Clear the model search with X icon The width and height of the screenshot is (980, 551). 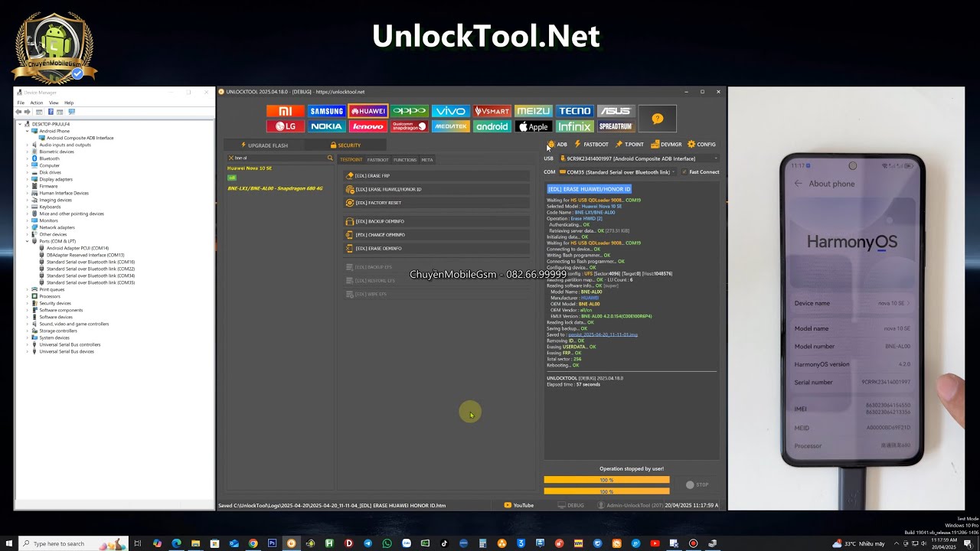point(230,158)
